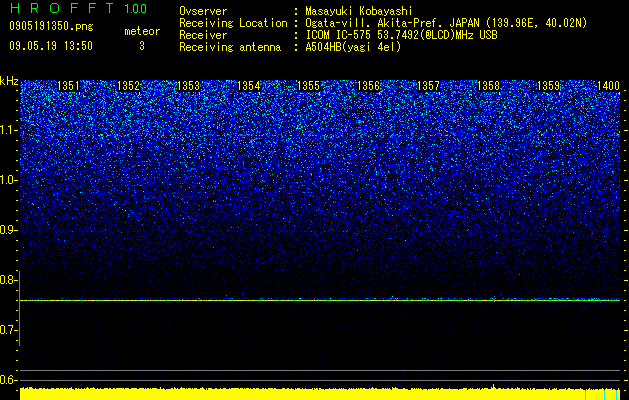Click the 1354 time marker
629x400 pixels.
coord(248,86)
